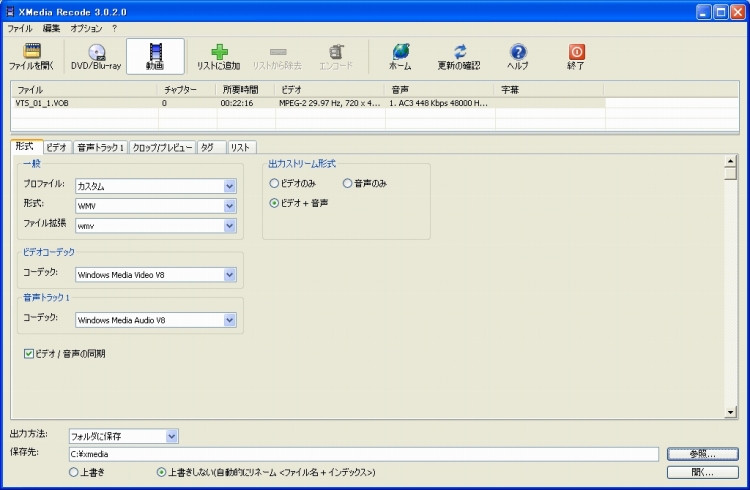This screenshot has width=750, height=490.
Task: Open the ? menu
Action: (x=114, y=28)
